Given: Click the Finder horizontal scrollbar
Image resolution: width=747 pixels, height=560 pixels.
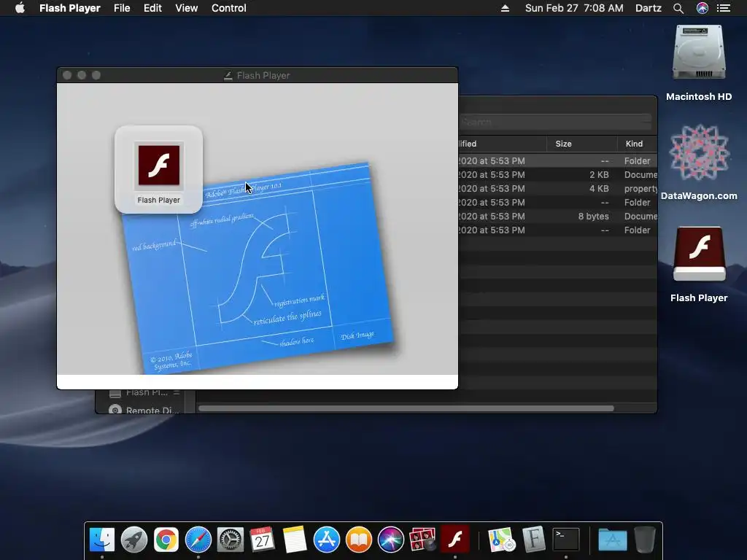Looking at the screenshot, I should [406, 408].
